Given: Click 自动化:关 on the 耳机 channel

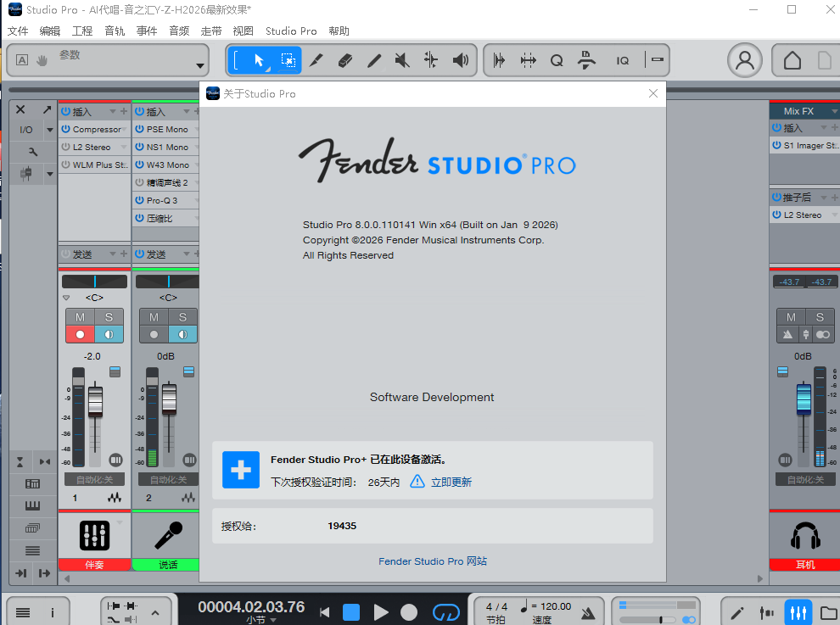Looking at the screenshot, I should pos(805,479).
